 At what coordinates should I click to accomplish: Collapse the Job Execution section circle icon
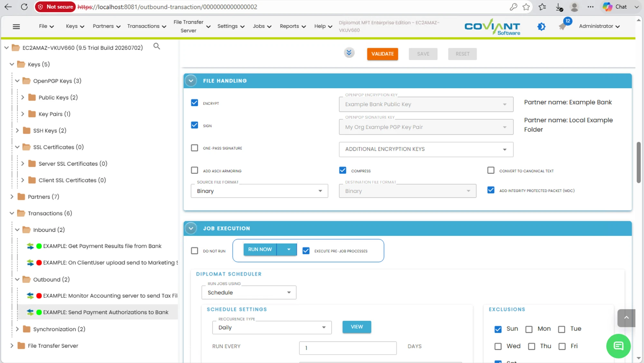(x=191, y=228)
